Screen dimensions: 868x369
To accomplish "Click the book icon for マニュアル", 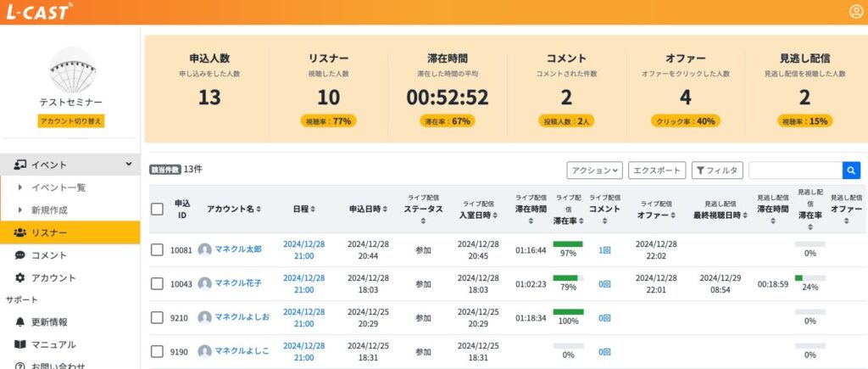I will point(20,344).
